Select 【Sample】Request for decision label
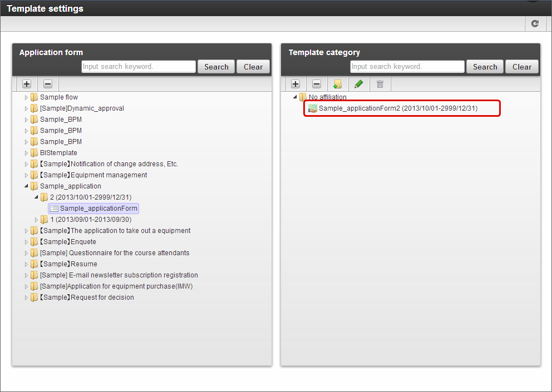The height and width of the screenshot is (392, 552). (87, 297)
